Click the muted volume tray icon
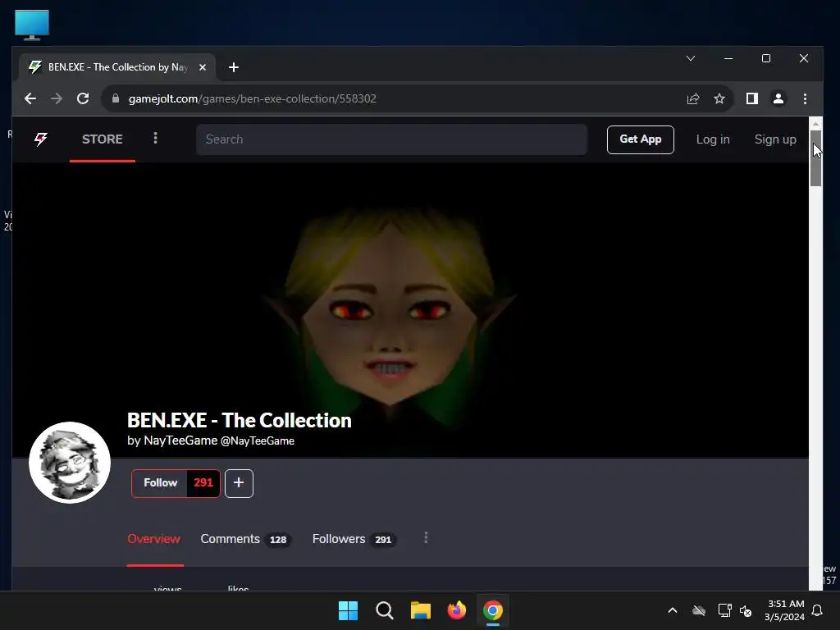This screenshot has height=630, width=840. [x=745, y=610]
